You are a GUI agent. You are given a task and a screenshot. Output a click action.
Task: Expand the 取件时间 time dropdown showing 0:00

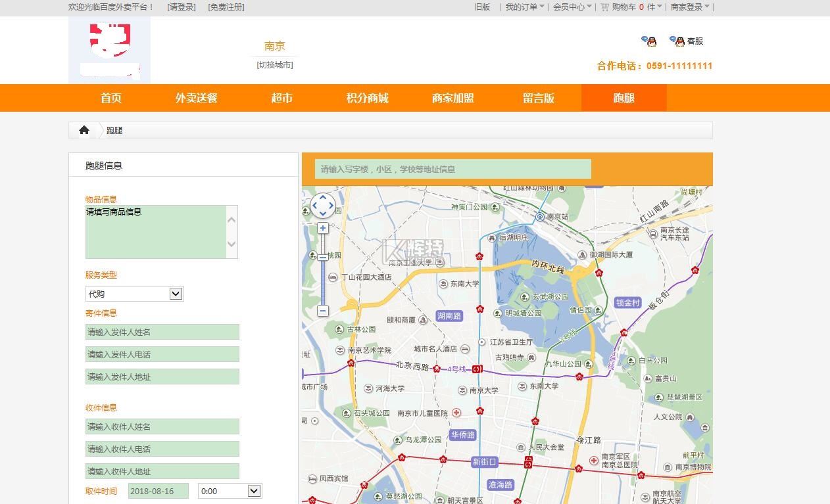230,491
